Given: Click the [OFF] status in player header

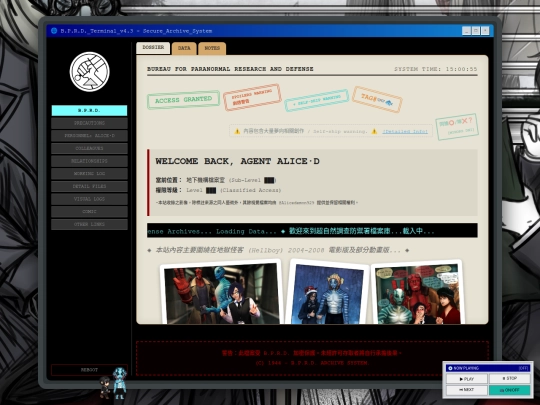Looking at the screenshot, I should tap(523, 368).
